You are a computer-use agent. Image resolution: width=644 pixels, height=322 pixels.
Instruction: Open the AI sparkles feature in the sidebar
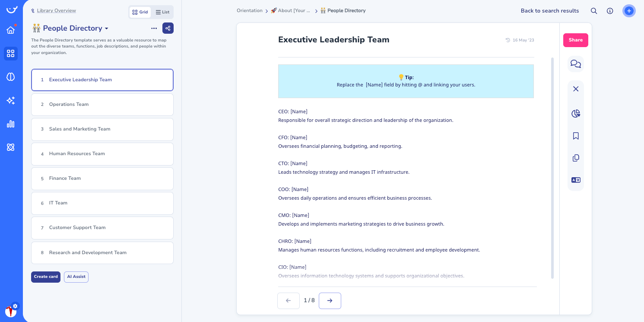[11, 100]
